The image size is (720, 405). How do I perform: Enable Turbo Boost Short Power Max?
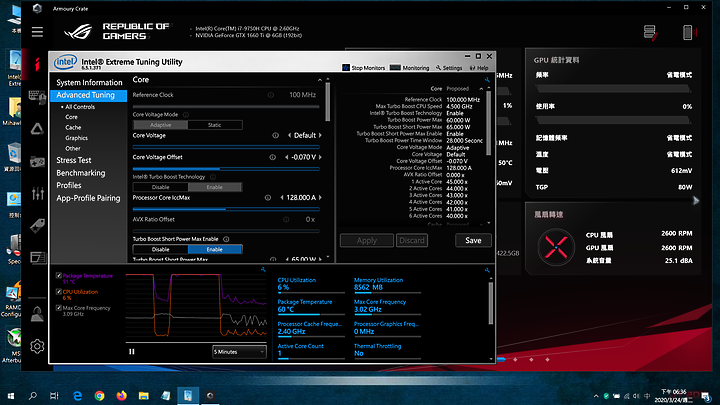(215, 249)
